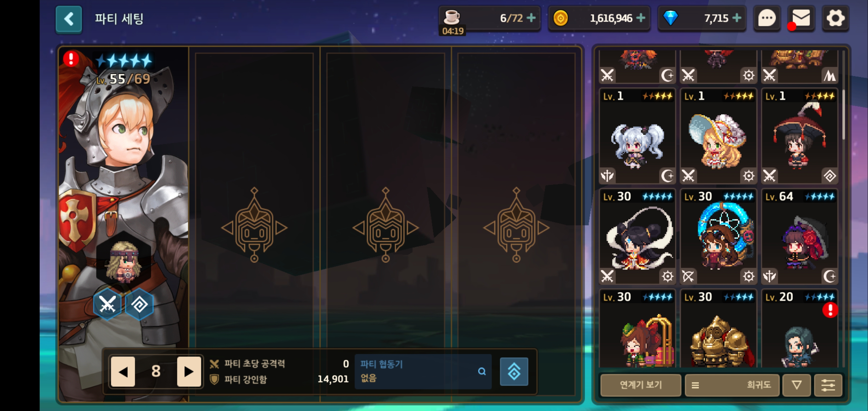The height and width of the screenshot is (411, 868).
Task: Click the magnifier in party cooperation field
Action: [482, 371]
